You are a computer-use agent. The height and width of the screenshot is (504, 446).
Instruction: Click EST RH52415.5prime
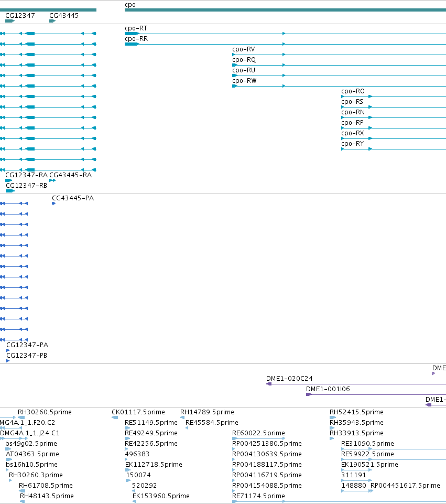[356, 412]
